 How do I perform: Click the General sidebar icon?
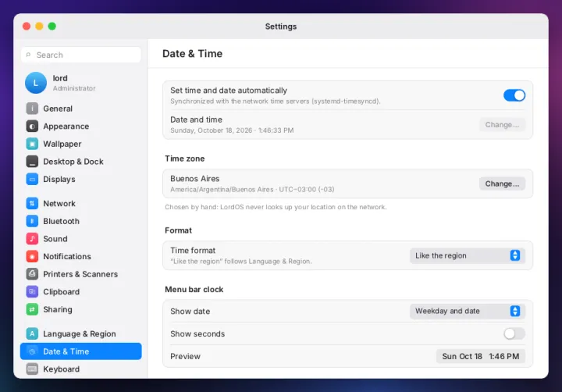32,109
